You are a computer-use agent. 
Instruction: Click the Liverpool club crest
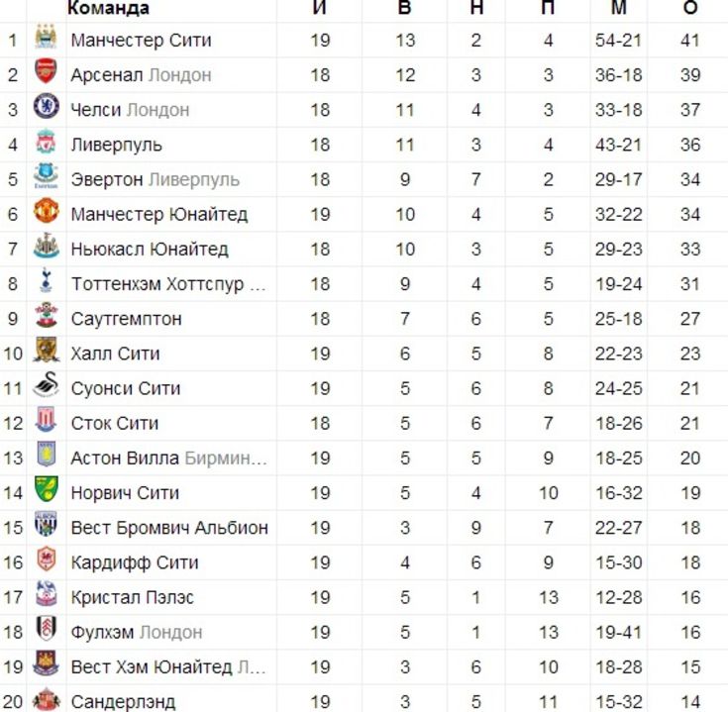coord(46,141)
